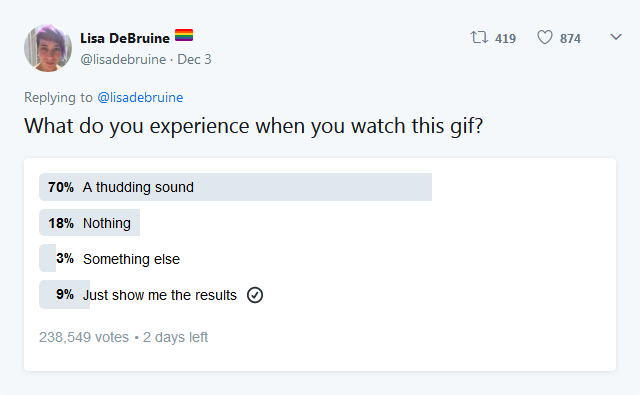Image resolution: width=640 pixels, height=395 pixels.
Task: Click the 419 retweet count
Action: point(505,38)
